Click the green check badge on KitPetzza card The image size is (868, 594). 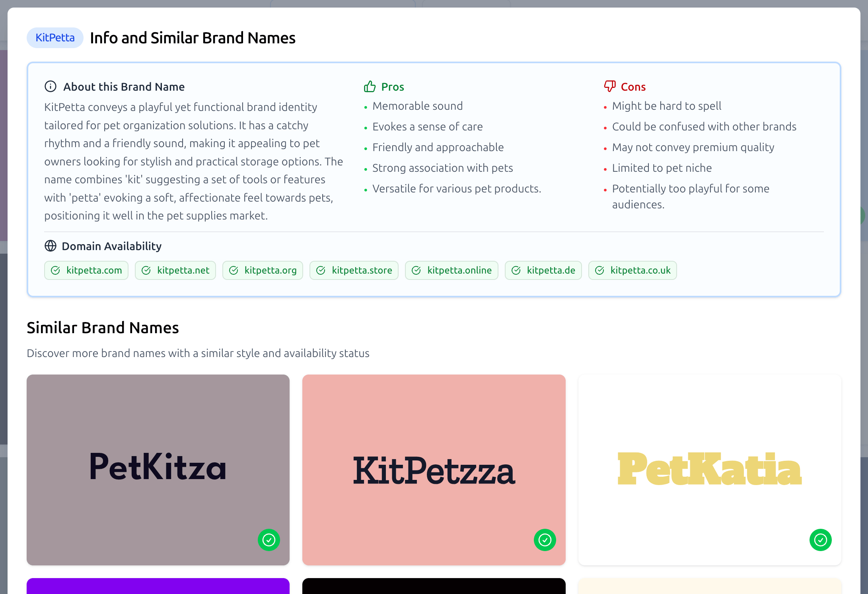(545, 540)
